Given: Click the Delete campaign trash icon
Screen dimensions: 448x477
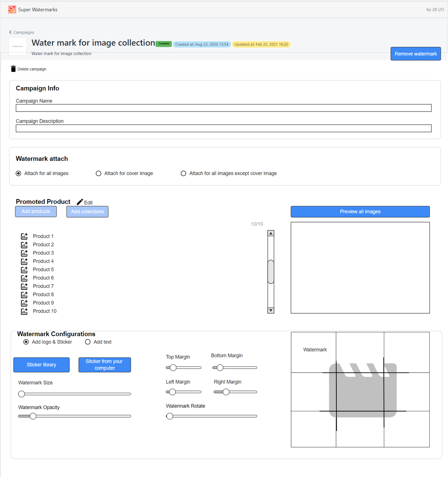Looking at the screenshot, I should [x=13, y=69].
